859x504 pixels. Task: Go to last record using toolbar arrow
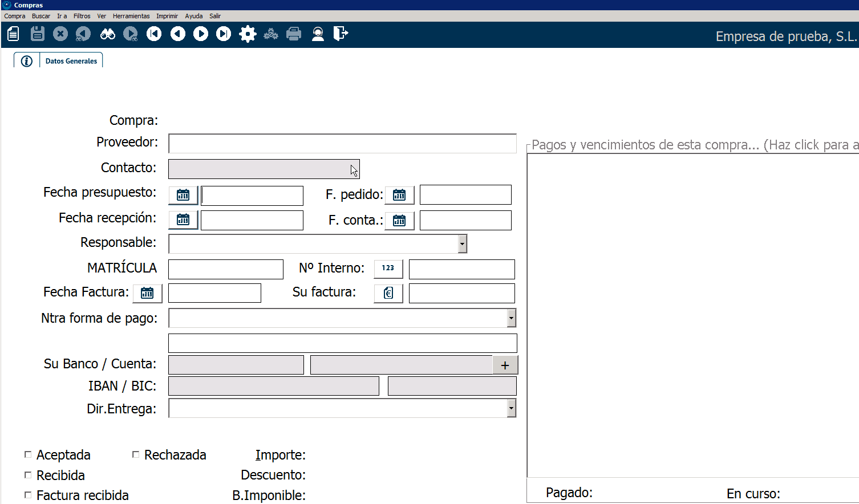tap(224, 34)
